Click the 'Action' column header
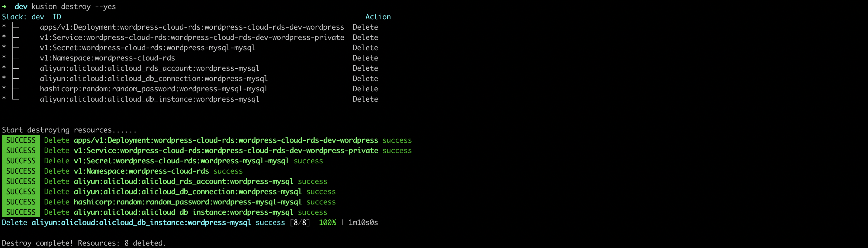 (x=378, y=17)
